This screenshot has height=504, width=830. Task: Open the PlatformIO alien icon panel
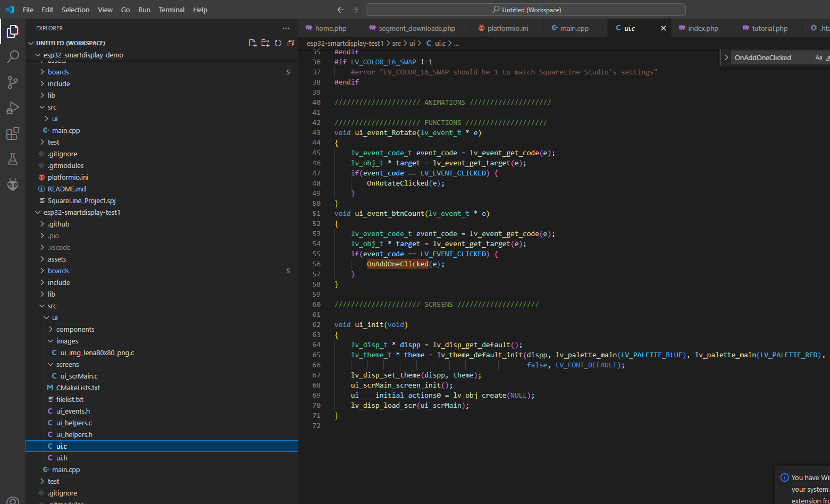pyautogui.click(x=13, y=184)
